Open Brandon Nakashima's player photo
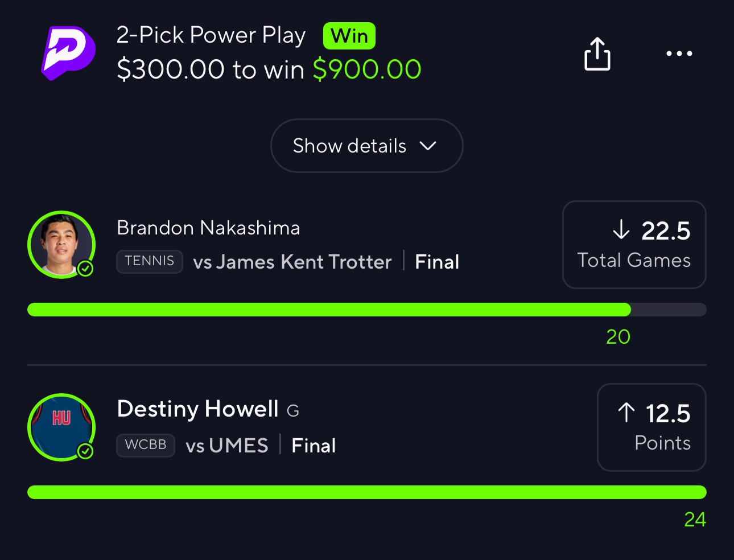Viewport: 734px width, 560px height. click(x=61, y=245)
